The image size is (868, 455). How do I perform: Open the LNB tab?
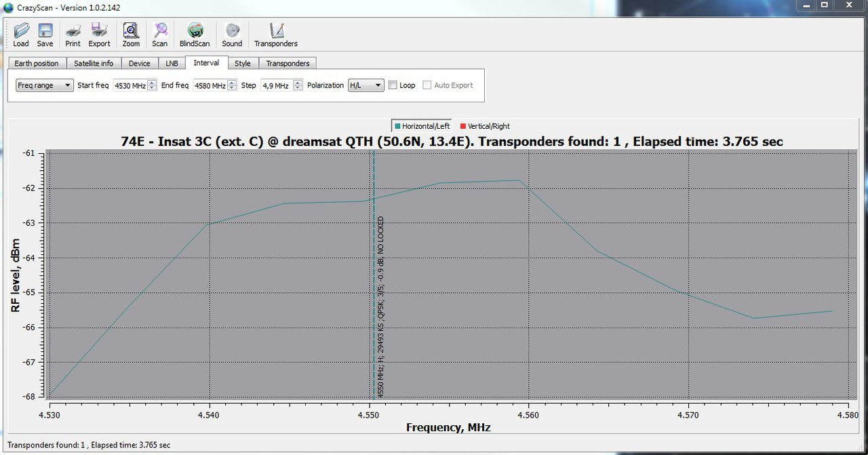point(172,64)
